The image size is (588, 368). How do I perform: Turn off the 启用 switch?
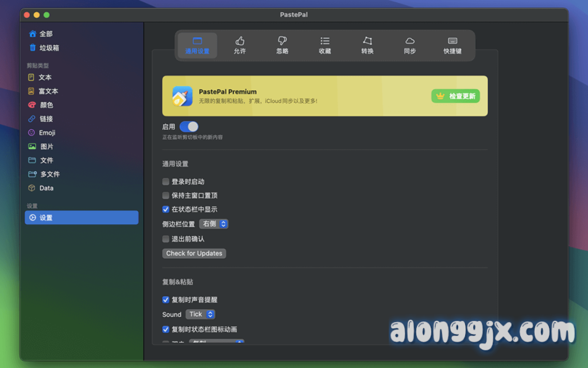coord(189,126)
